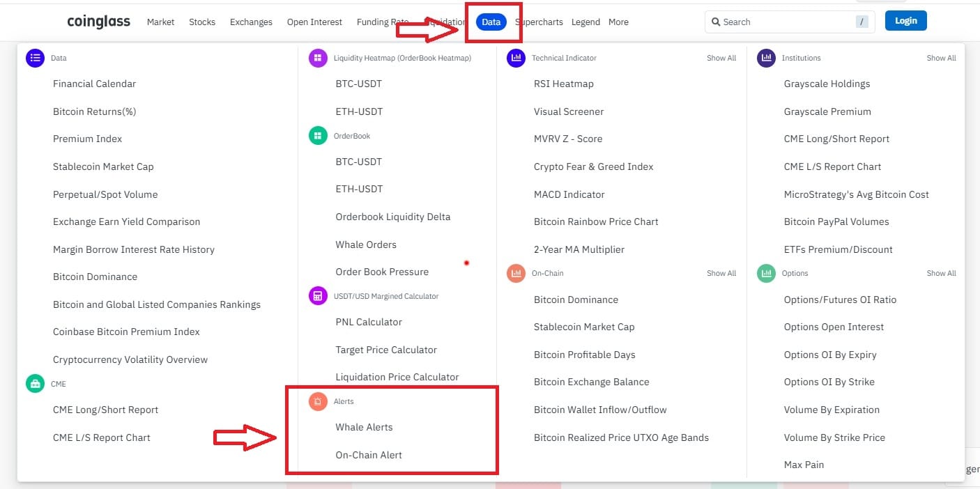Open RSI Heatmap
The height and width of the screenshot is (489, 980).
564,84
